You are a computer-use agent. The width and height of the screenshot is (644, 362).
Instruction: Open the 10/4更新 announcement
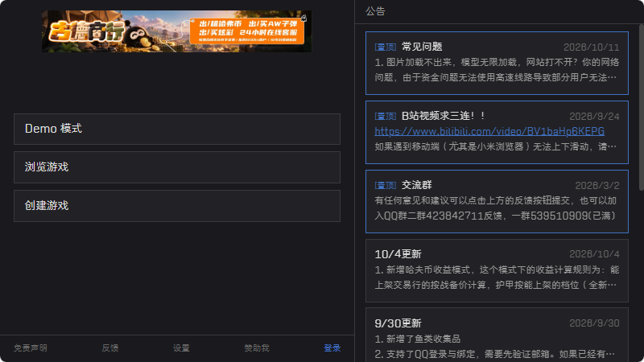pyautogui.click(x=497, y=270)
